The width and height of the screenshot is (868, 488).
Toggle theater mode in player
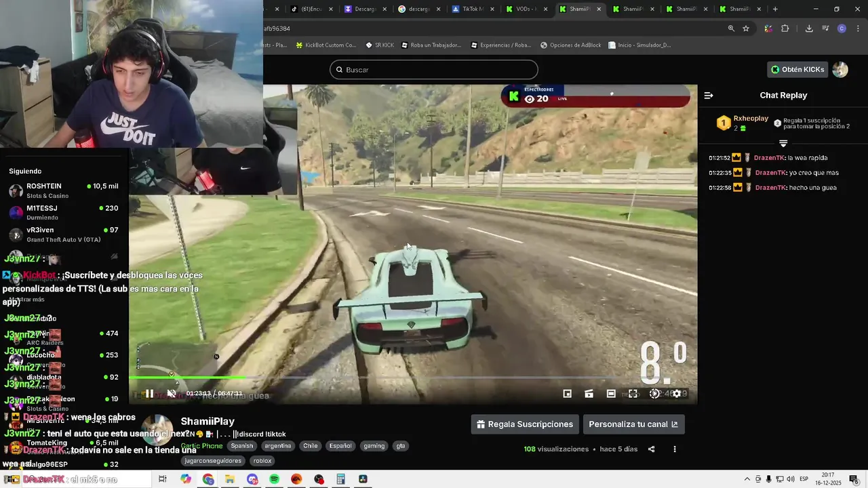[611, 394]
